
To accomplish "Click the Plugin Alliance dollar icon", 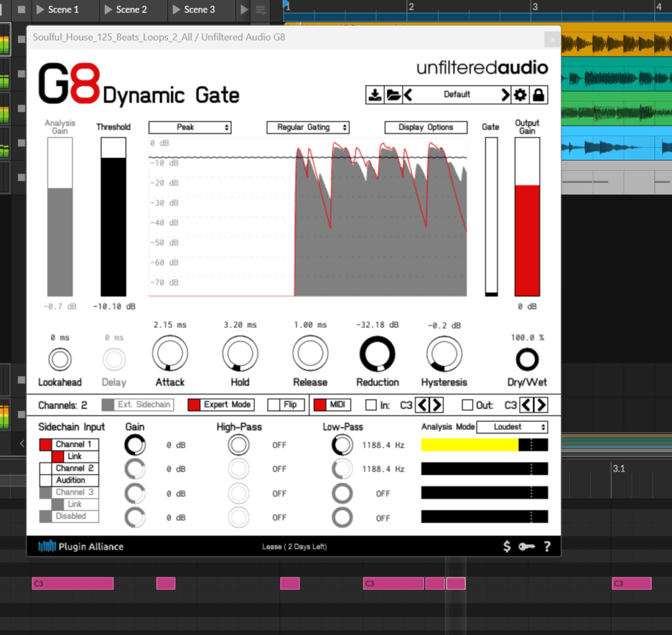I will (507, 546).
